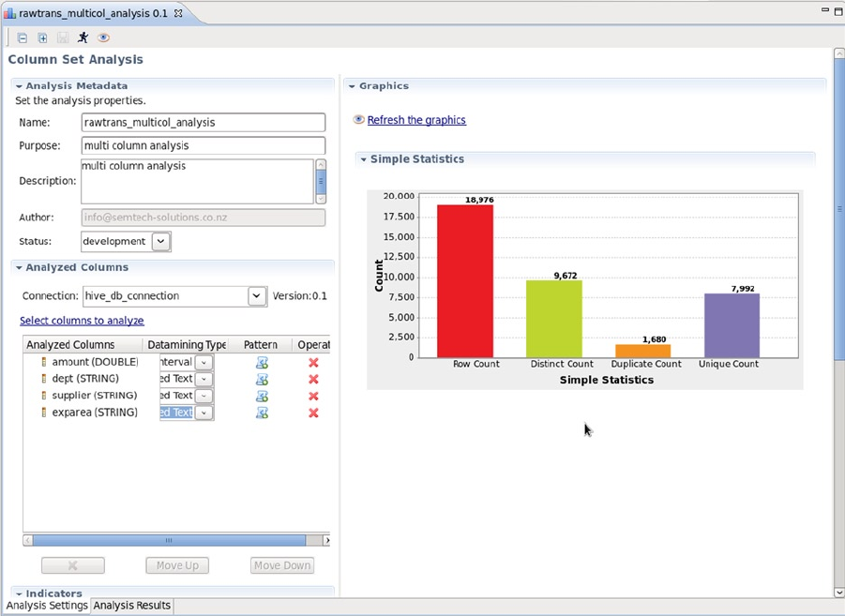Click the Name input field
845x616 pixels.
tap(204, 122)
